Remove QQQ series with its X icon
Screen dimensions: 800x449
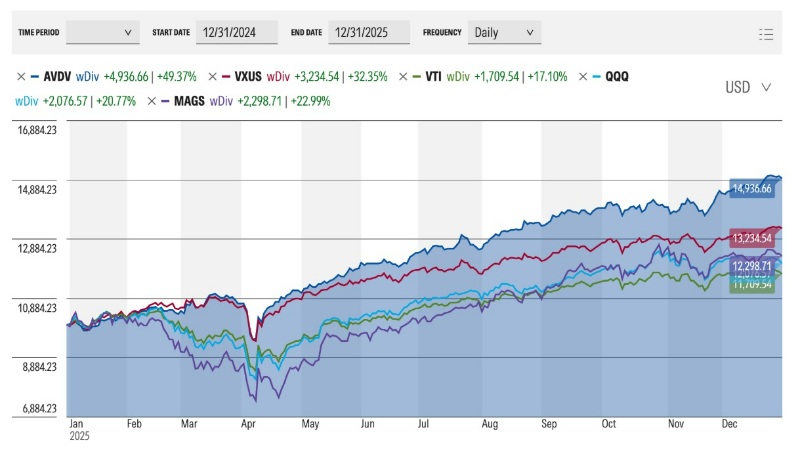(583, 77)
